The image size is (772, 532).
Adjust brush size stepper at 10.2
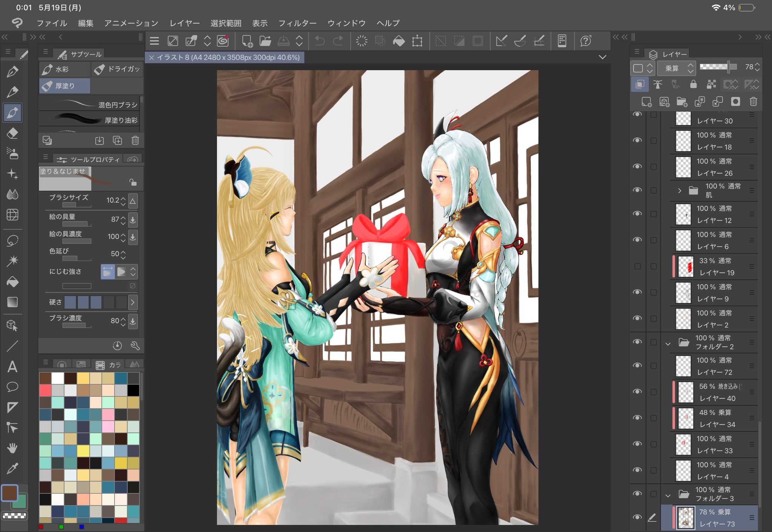(x=123, y=200)
